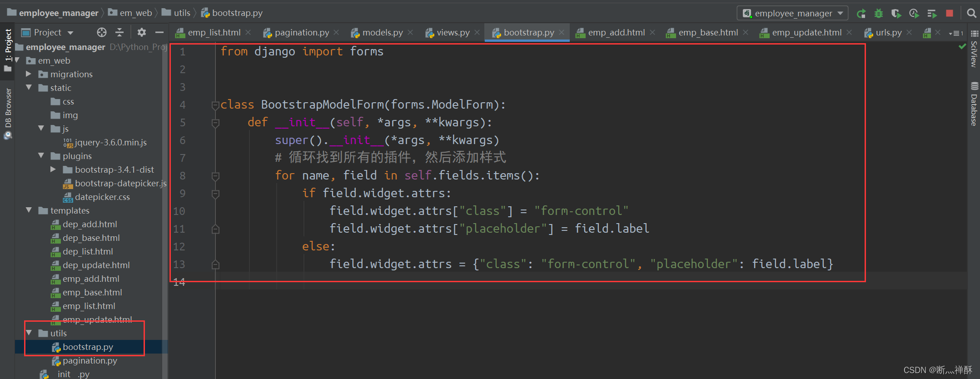Fold the for loop at line 8

pyautogui.click(x=215, y=176)
